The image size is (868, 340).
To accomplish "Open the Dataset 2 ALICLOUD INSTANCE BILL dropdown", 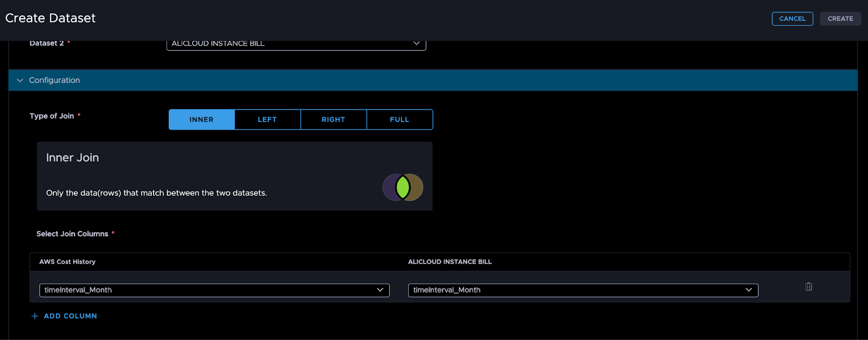I will (x=296, y=43).
